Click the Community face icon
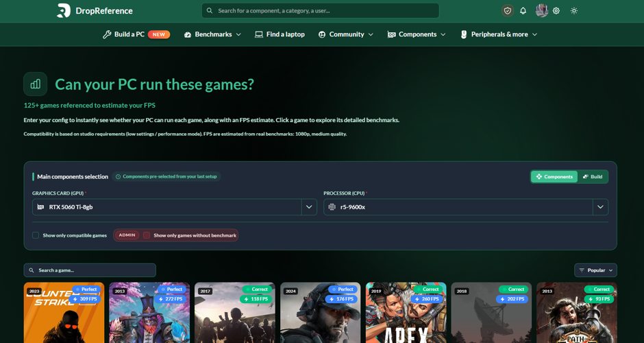The width and height of the screenshot is (644, 343). point(322,34)
